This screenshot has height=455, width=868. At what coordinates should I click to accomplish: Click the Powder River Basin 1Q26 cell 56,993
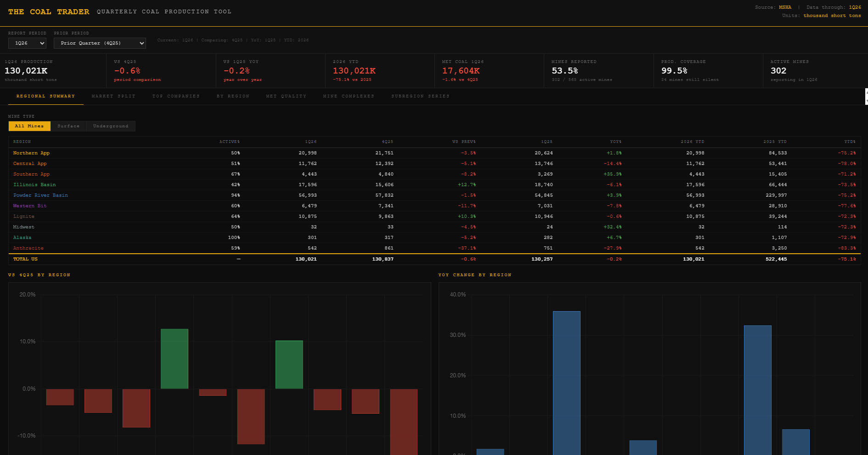click(x=308, y=195)
